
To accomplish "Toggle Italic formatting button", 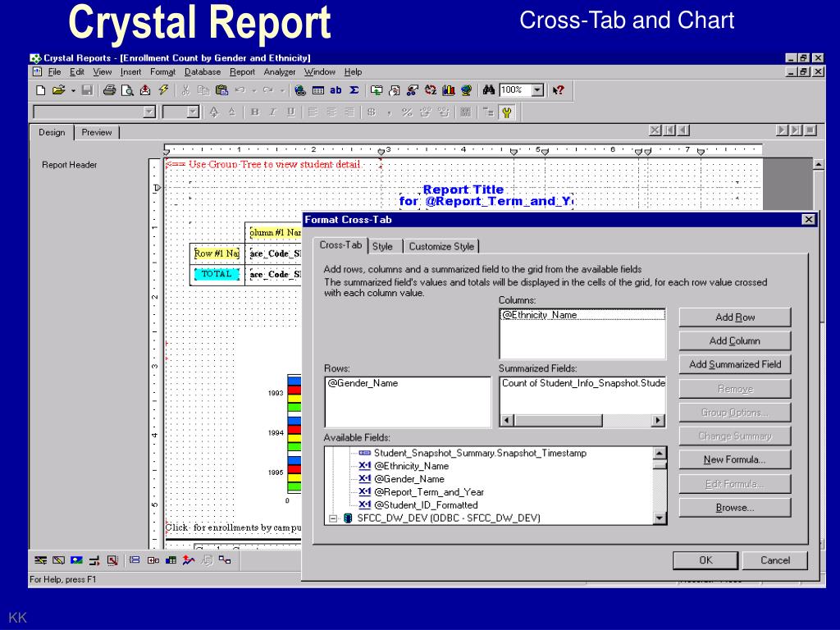I will pyautogui.click(x=272, y=112).
